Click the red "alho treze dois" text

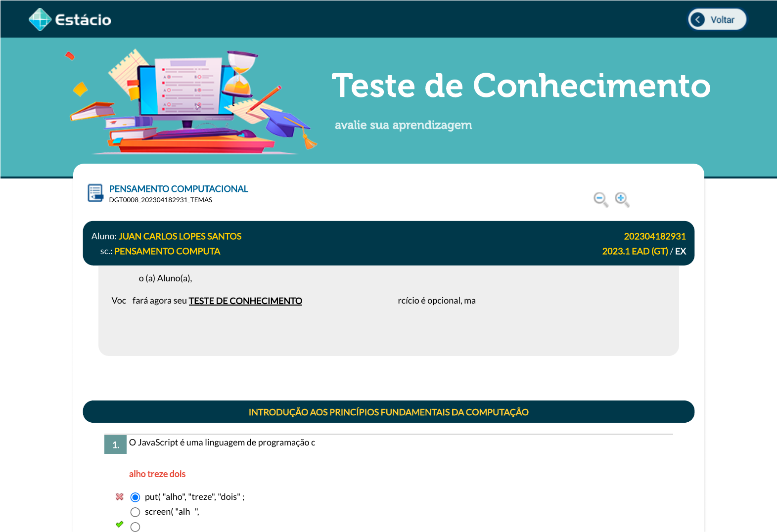[x=157, y=474]
